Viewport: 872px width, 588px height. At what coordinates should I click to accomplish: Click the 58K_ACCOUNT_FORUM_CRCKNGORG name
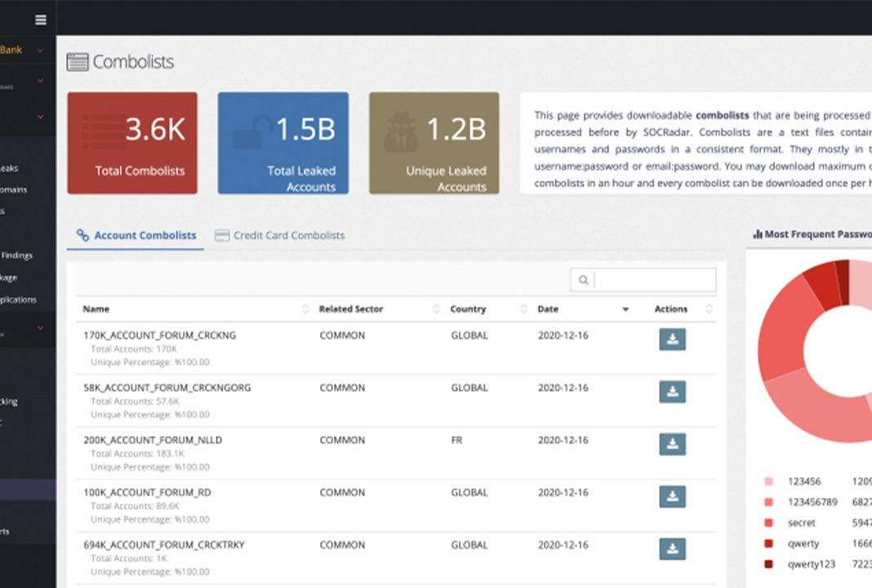[x=167, y=388]
